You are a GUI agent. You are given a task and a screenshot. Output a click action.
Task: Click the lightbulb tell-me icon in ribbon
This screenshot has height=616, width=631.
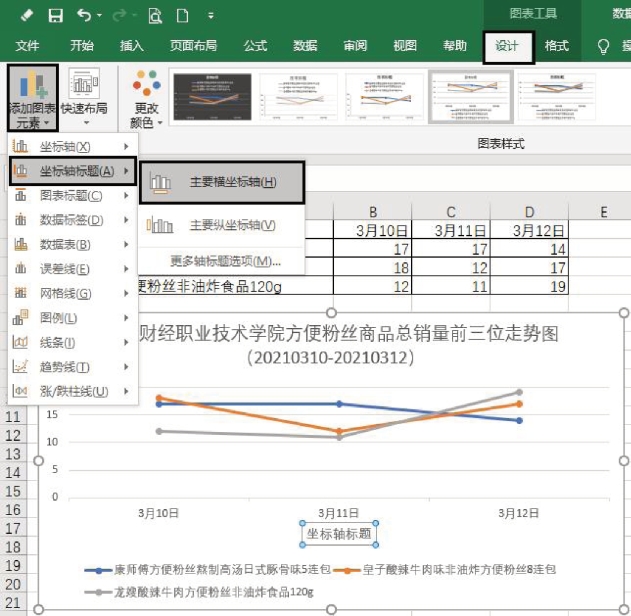(603, 46)
